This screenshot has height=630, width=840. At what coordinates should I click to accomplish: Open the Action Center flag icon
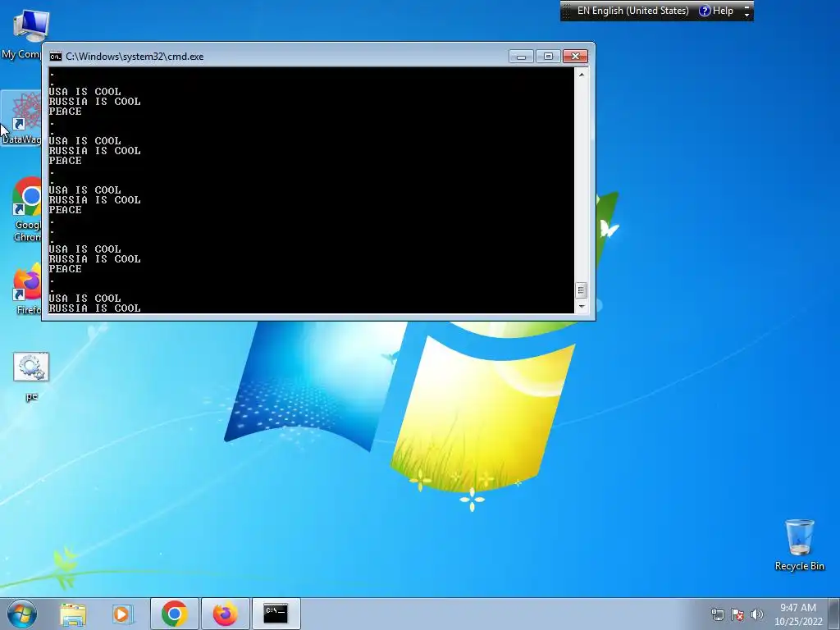[737, 614]
